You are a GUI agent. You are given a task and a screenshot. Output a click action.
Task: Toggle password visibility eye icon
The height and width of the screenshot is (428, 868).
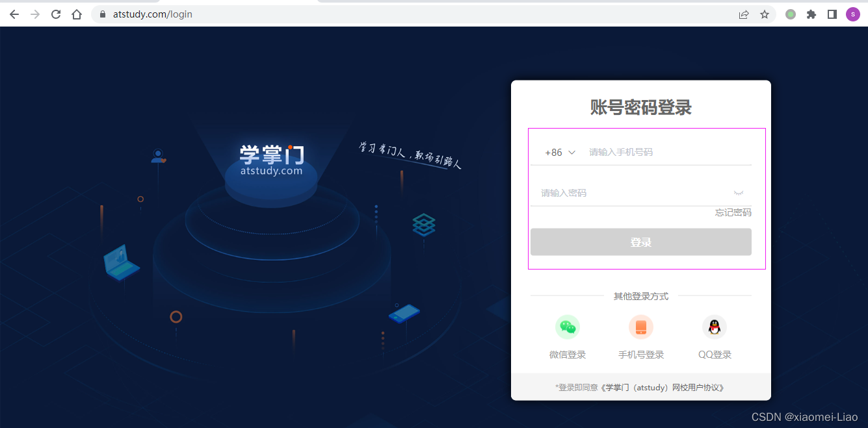click(739, 193)
